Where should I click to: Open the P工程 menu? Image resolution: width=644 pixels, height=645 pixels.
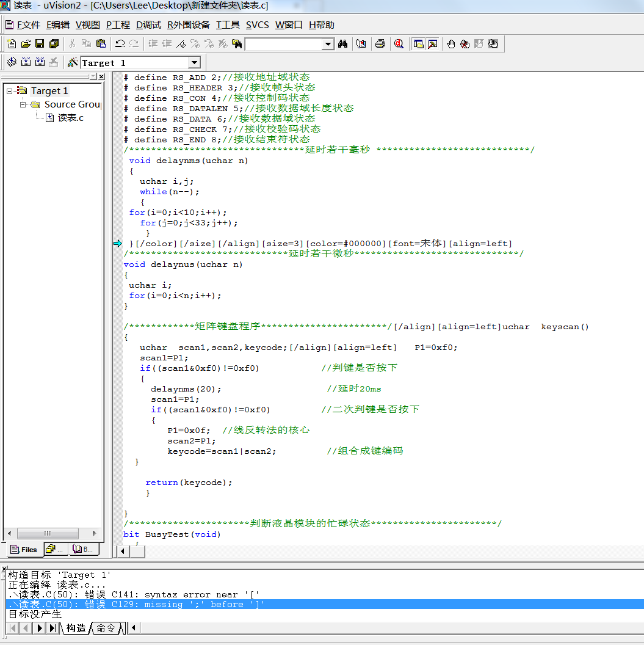tap(118, 24)
